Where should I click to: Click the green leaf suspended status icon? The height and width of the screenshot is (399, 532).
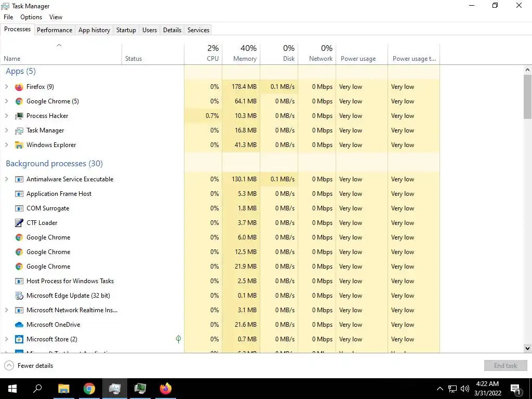(x=179, y=339)
